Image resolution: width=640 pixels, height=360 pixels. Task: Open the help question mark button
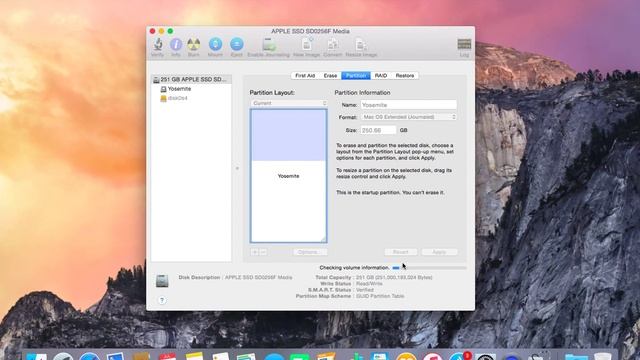(x=162, y=300)
